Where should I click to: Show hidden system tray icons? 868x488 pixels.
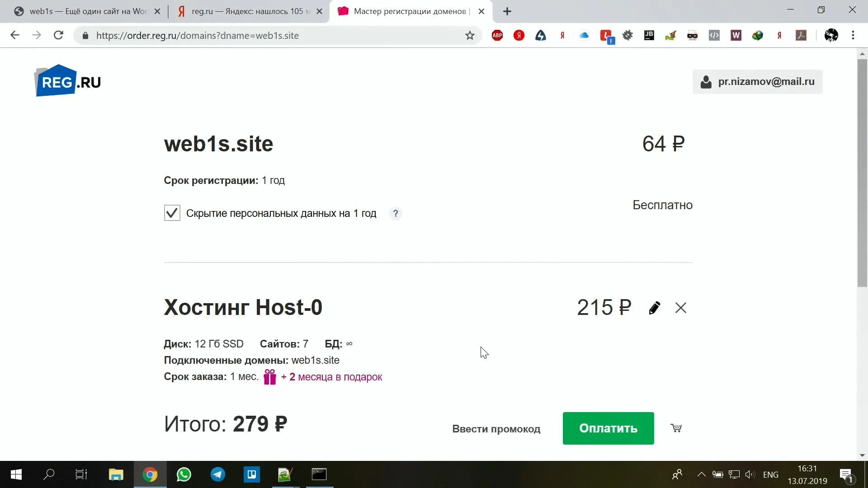(x=702, y=474)
